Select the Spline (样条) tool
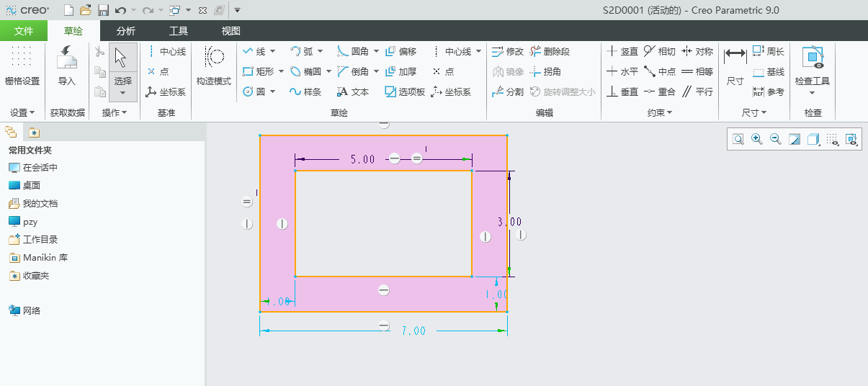 [x=305, y=92]
